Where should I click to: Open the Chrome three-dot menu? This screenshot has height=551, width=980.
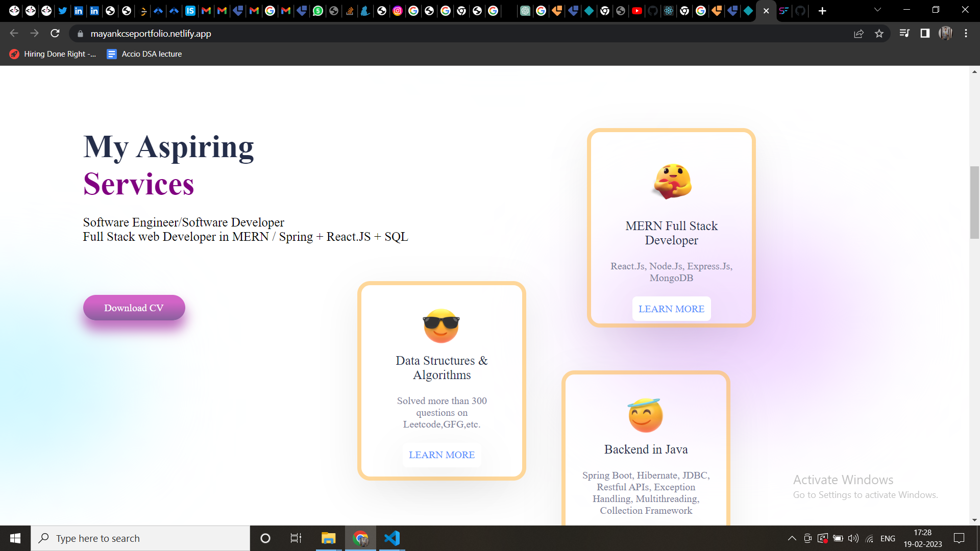966,33
